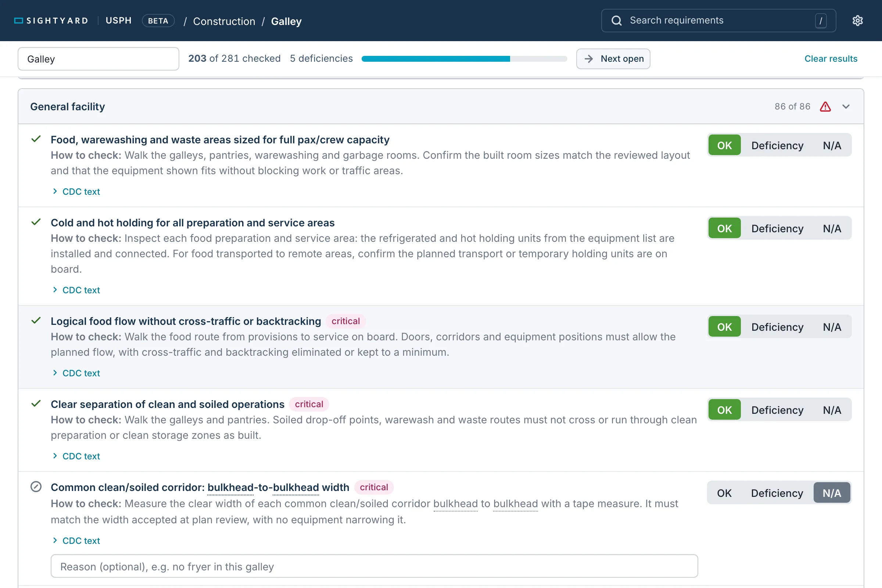Screen dimensions: 882x588
Task: Click the critical tag on Clear separation
Action: pyautogui.click(x=309, y=404)
